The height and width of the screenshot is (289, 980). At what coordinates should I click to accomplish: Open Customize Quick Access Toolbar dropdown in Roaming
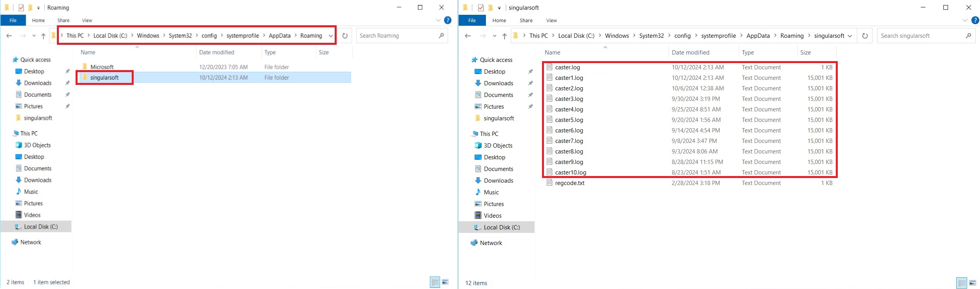pyautogui.click(x=38, y=8)
